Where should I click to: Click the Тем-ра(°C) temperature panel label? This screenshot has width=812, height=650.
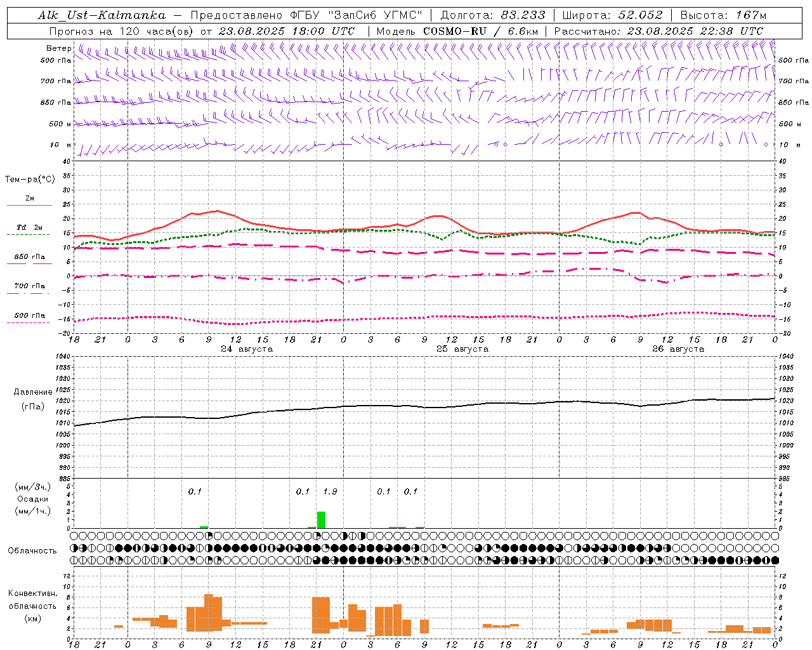(30, 180)
